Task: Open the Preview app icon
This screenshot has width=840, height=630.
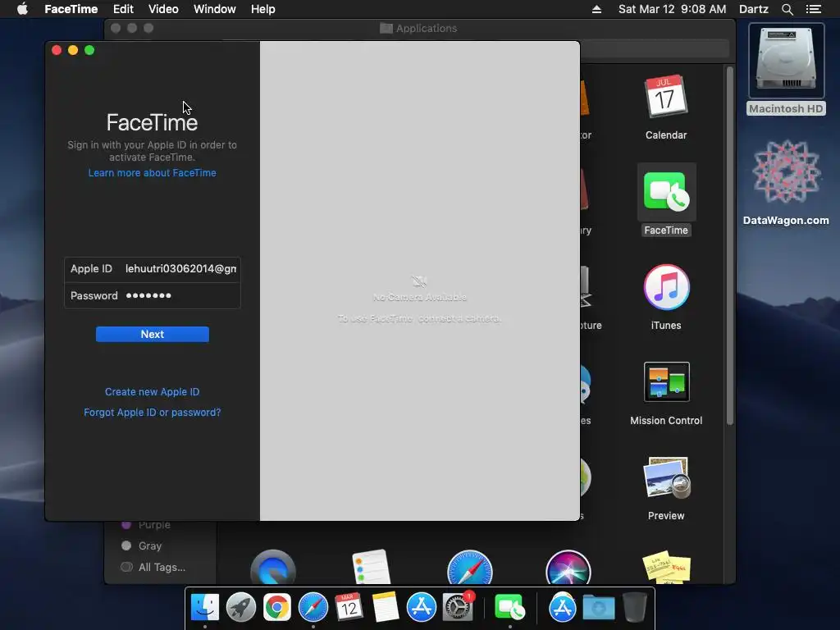Action: tap(666, 477)
